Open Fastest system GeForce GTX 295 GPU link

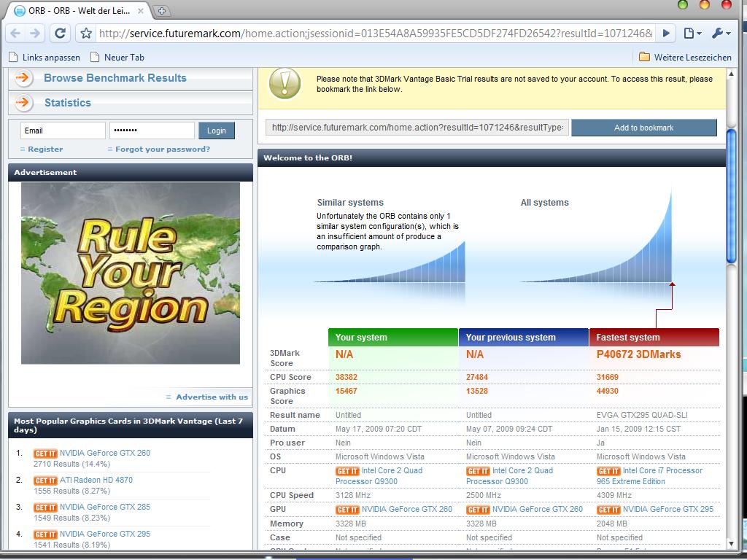668,509
